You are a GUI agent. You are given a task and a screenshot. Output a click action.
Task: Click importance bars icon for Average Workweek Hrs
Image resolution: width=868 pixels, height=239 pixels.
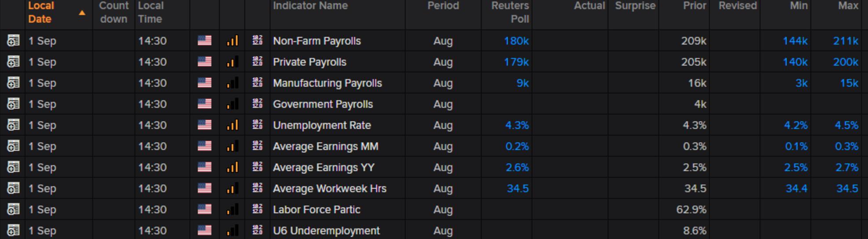tap(232, 188)
